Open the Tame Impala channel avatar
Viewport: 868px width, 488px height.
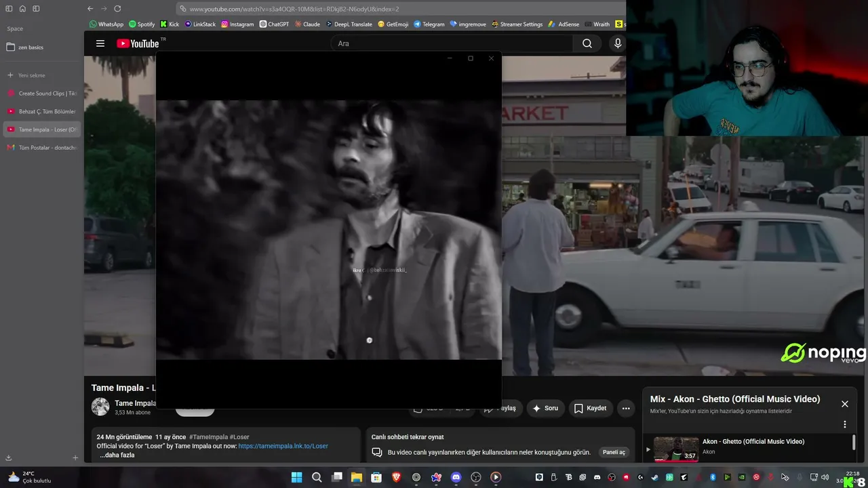100,407
